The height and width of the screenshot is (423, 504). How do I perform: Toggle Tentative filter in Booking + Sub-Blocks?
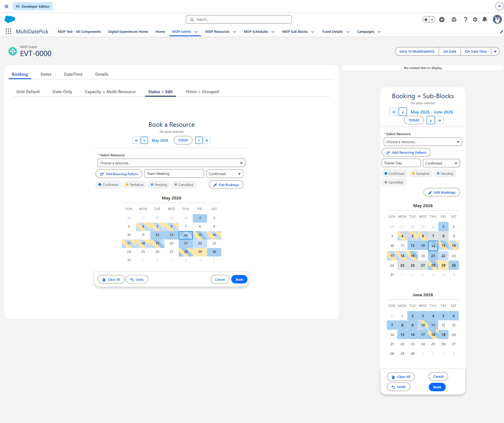point(421,174)
